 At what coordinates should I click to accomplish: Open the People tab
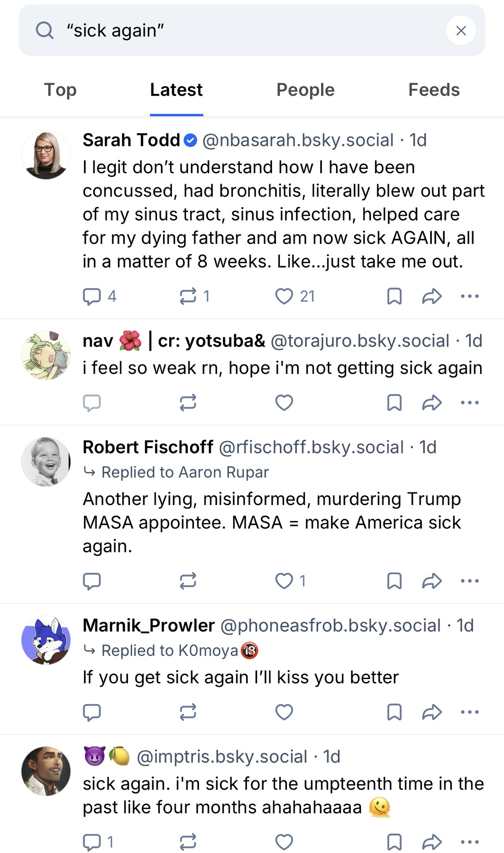pyautogui.click(x=305, y=90)
